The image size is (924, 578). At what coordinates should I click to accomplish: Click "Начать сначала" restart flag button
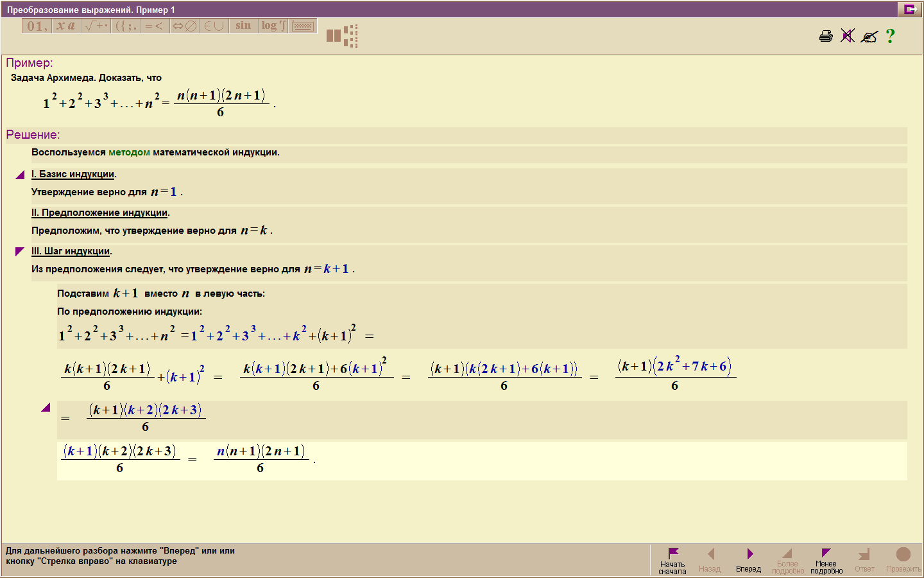[x=672, y=561]
